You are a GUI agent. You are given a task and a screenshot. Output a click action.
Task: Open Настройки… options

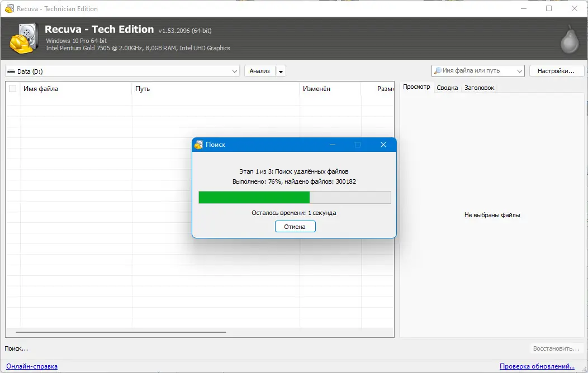[557, 71]
